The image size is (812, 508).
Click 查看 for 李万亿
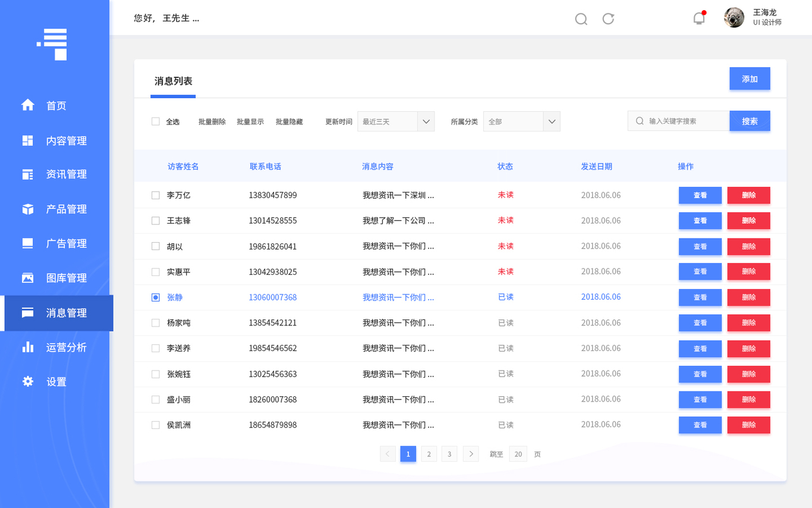[700, 195]
